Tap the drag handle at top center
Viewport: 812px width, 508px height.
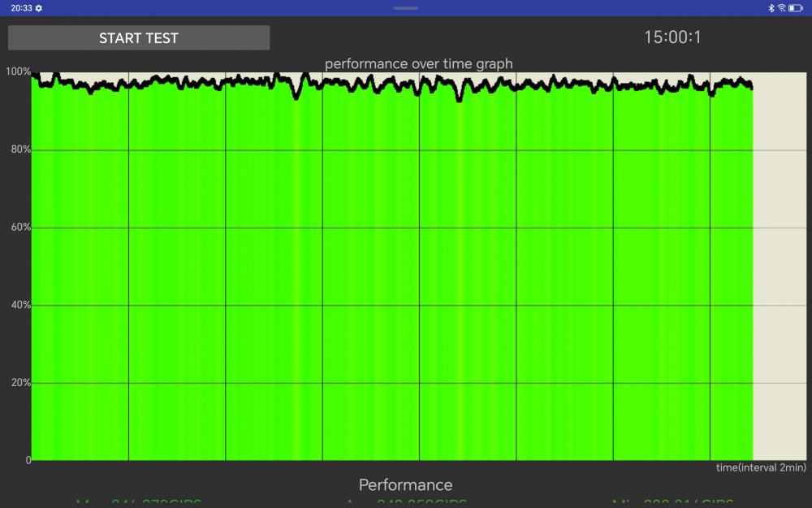pyautogui.click(x=405, y=8)
